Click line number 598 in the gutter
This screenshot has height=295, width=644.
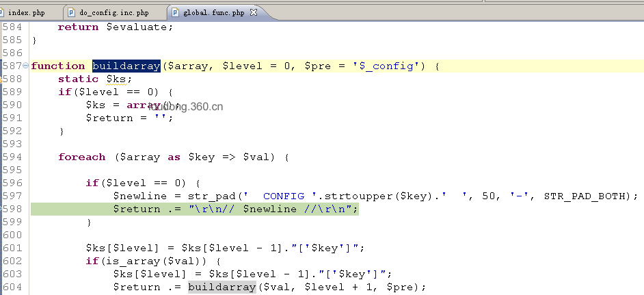coord(12,209)
